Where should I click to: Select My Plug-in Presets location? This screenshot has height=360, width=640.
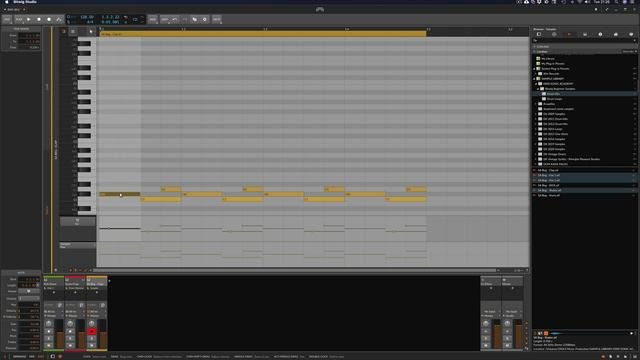point(553,64)
